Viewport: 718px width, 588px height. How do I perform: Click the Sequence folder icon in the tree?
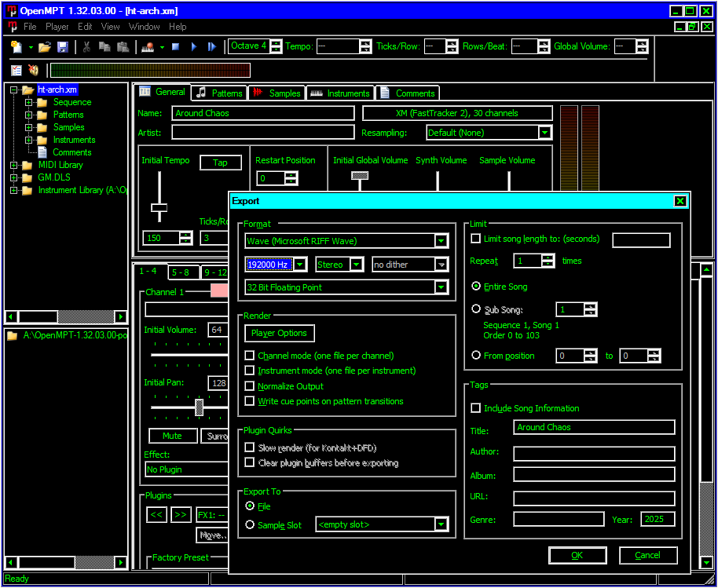pos(42,103)
